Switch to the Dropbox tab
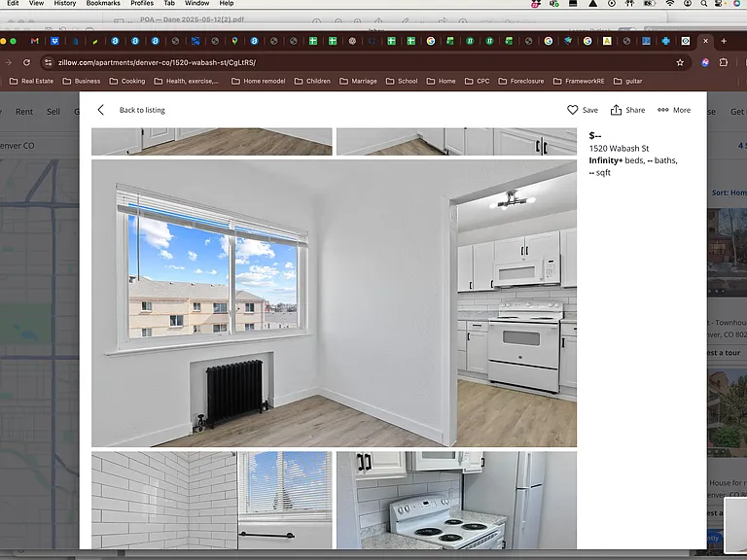This screenshot has width=747, height=560. click(54, 41)
